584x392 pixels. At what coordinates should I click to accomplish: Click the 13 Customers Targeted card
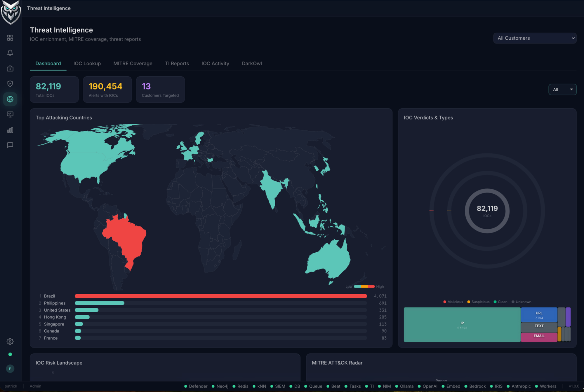coord(160,90)
